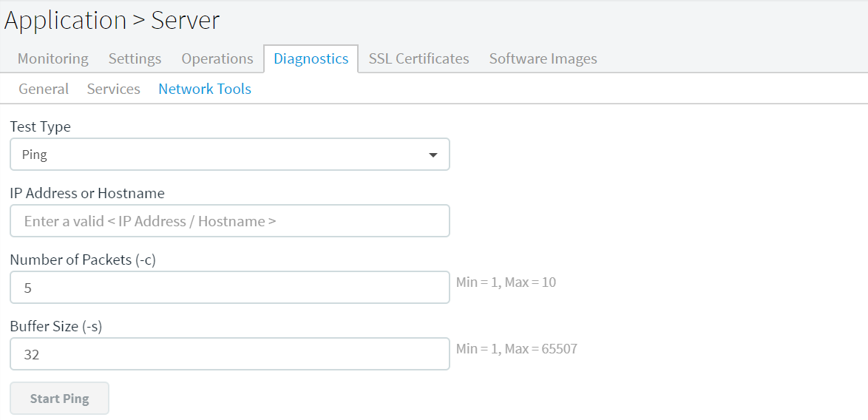
Task: Select the Network Tools sub-tab
Action: 205,89
